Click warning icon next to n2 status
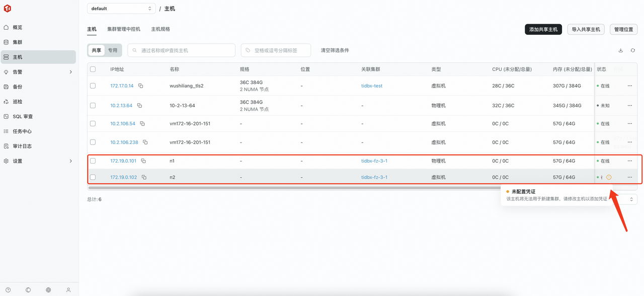 [x=609, y=177]
